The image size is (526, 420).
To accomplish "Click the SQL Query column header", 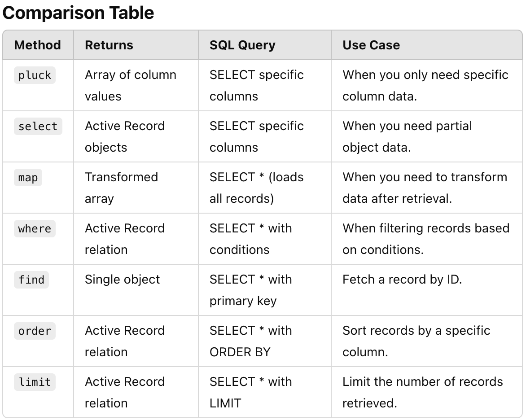I will (x=242, y=45).
